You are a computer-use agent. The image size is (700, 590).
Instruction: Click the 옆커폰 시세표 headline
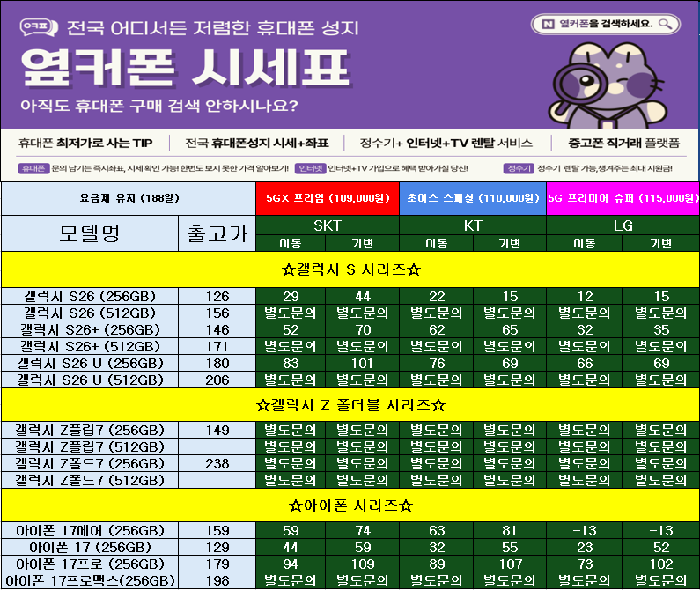pos(185,68)
